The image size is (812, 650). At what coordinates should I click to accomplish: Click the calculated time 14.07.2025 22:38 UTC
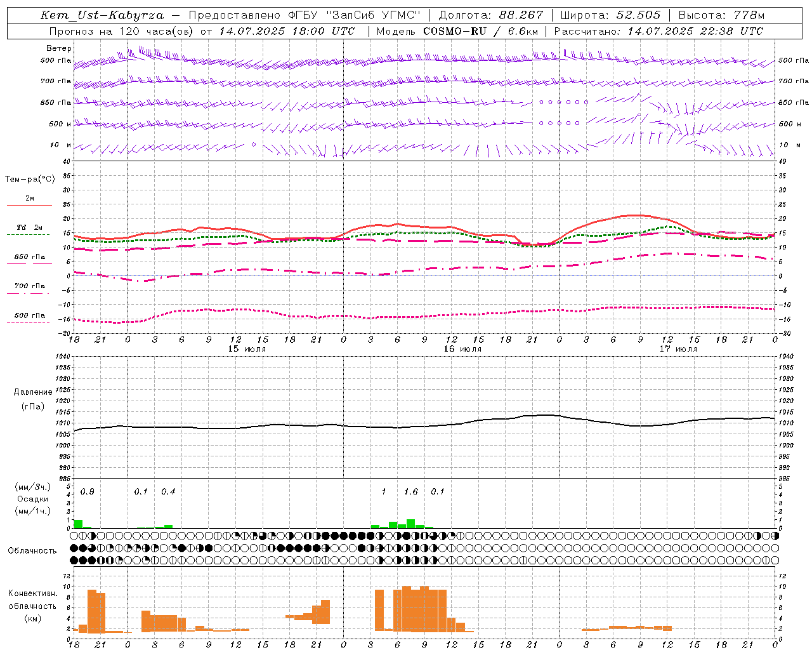tap(695, 31)
